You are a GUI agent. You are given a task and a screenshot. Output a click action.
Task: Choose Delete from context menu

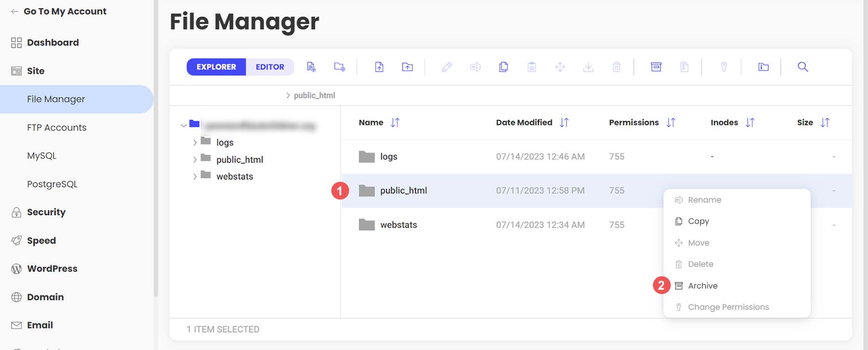pyautogui.click(x=737, y=264)
